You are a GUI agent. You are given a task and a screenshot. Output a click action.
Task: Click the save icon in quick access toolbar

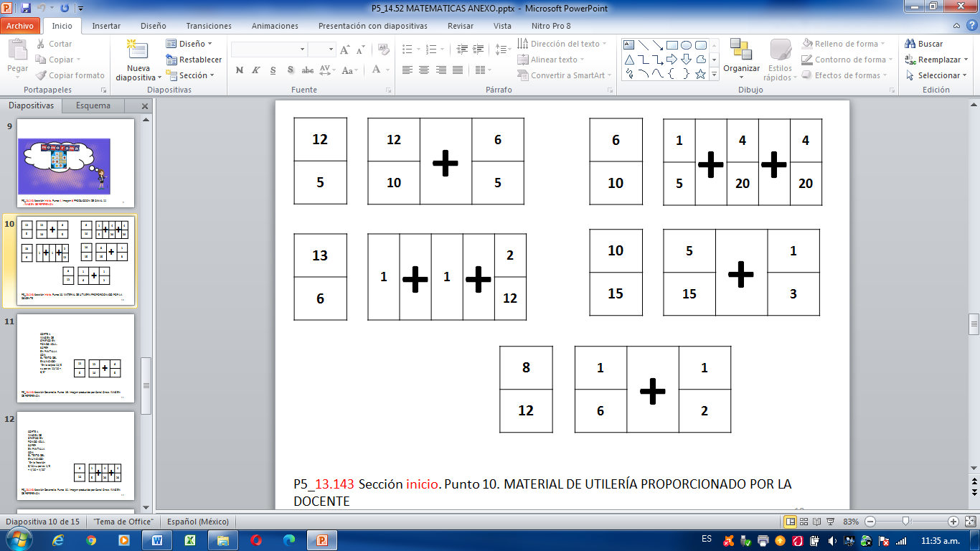coord(27,8)
